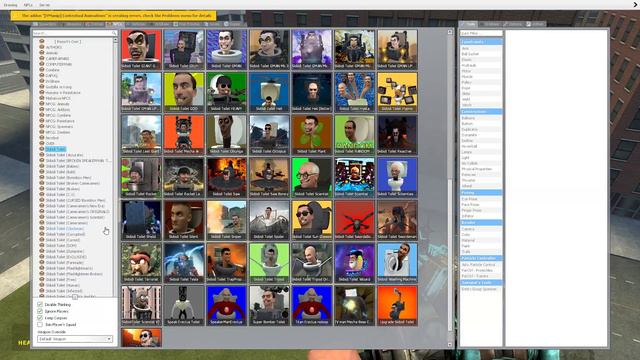Spawn the red-background giant Skibidi Toilet NPC
Image resolution: width=640 pixels, height=360 pixels.
(141, 49)
